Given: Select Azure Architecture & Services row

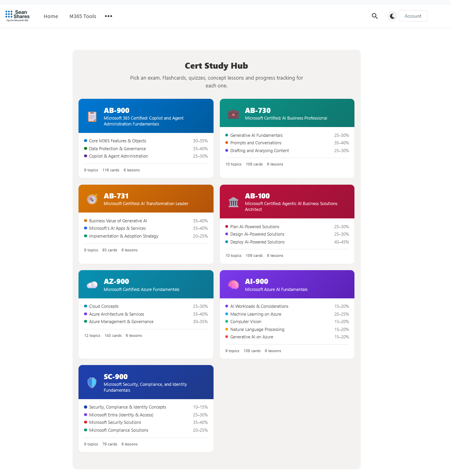Looking at the screenshot, I should (146, 314).
